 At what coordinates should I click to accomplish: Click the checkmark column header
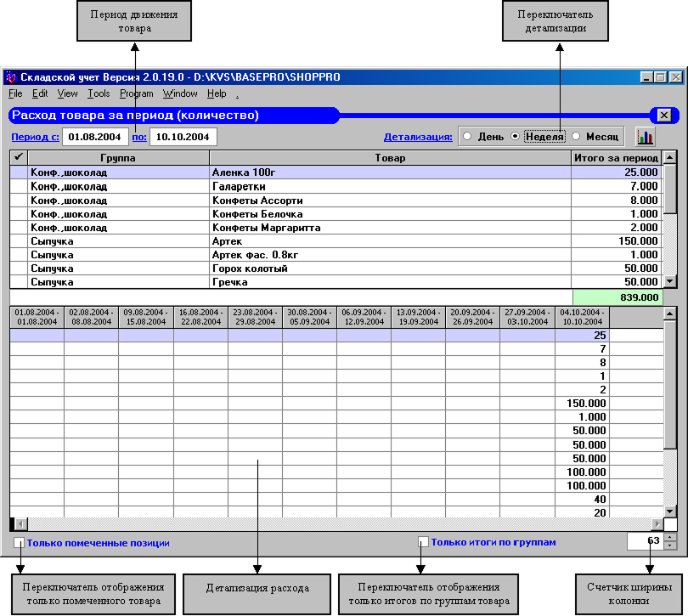coord(19,158)
